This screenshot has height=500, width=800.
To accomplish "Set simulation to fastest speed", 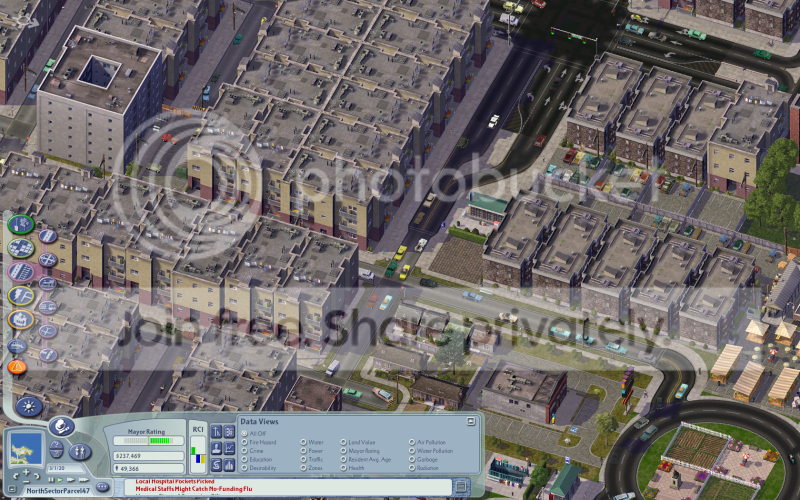I will pos(84,480).
